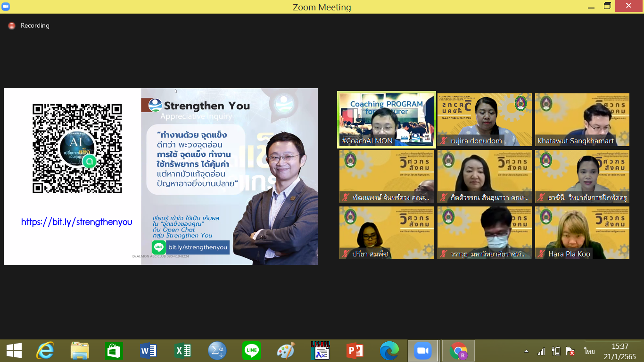Click the LINE icon on the slide banner
This screenshot has width=644, height=362.
tap(159, 247)
